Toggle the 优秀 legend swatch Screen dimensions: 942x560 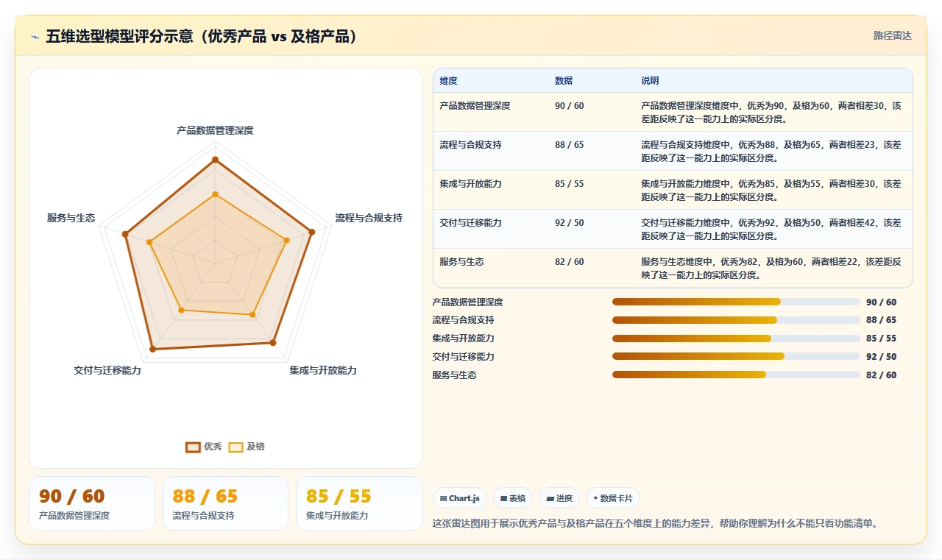coord(193,447)
